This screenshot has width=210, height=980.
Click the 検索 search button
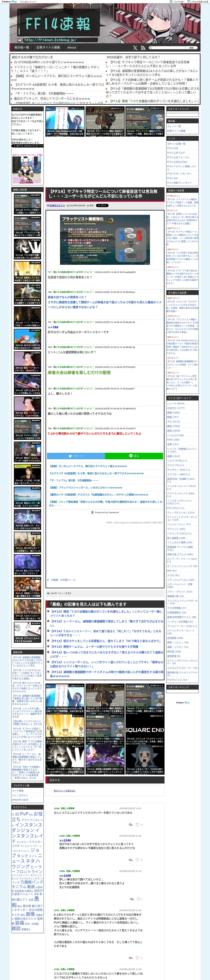click(191, 48)
